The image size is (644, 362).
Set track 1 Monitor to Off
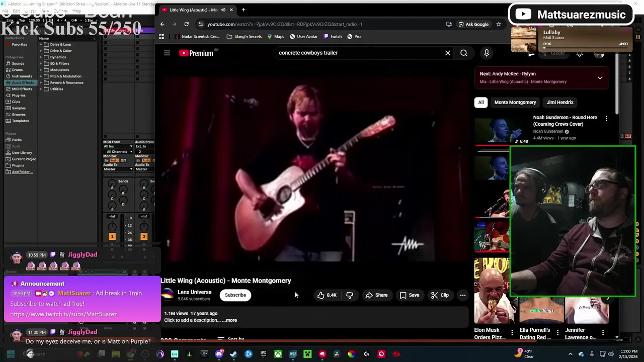(x=123, y=160)
